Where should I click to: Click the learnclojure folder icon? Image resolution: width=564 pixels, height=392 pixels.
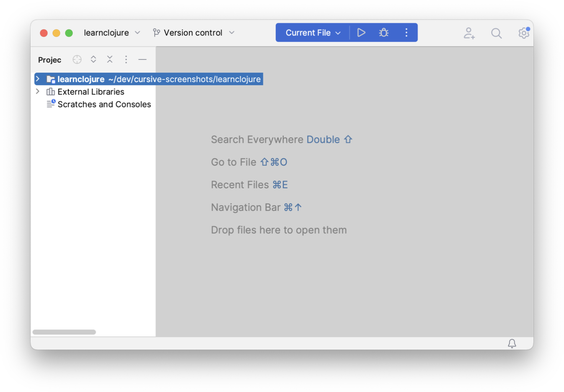pyautogui.click(x=51, y=79)
